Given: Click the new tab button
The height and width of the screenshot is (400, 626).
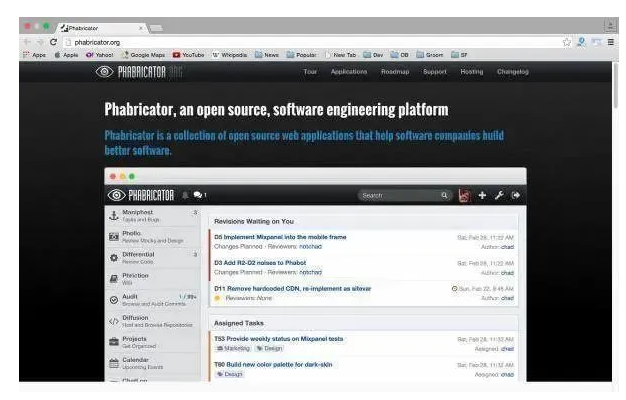Looking at the screenshot, I should pos(156,28).
